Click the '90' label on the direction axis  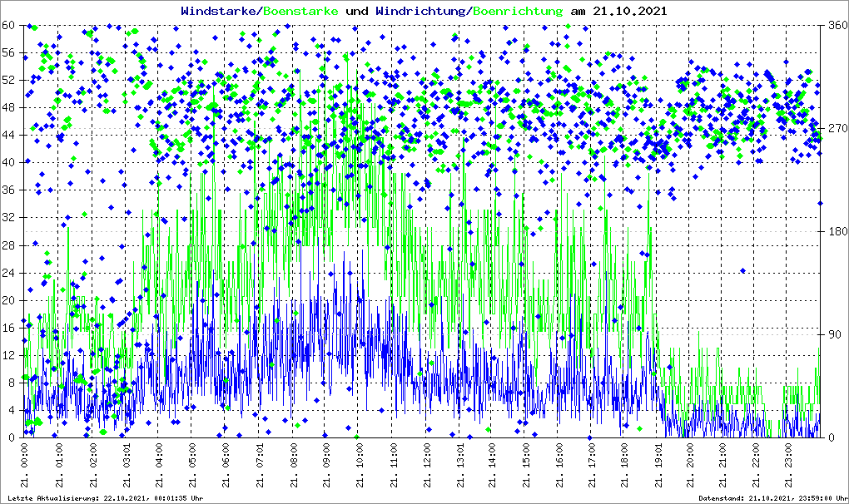tap(834, 334)
